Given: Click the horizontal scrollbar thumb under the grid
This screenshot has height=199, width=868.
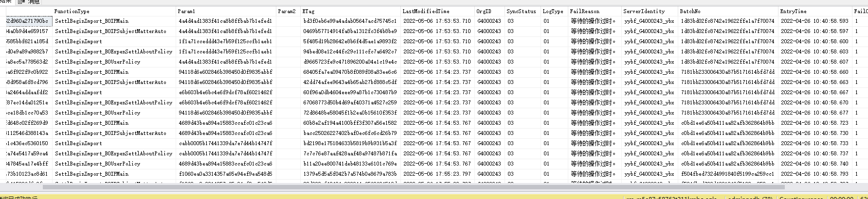Looking at the screenshot, I should coord(414,186).
